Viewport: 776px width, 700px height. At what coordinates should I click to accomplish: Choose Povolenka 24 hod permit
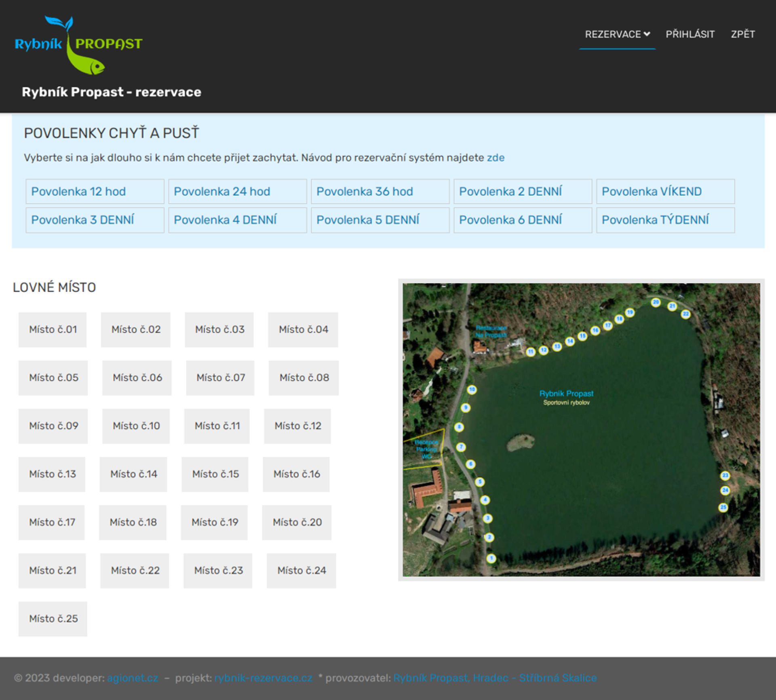(237, 192)
